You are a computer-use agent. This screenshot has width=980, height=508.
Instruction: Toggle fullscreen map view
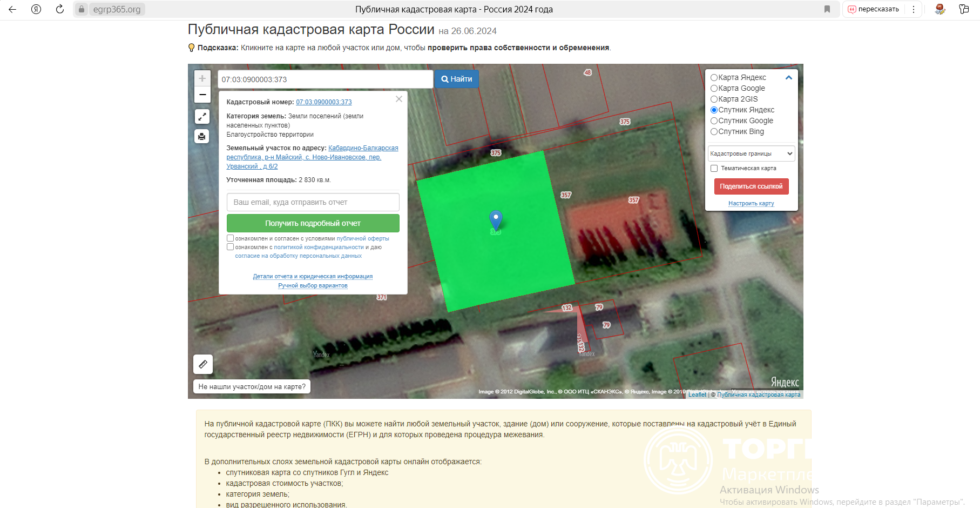point(202,116)
